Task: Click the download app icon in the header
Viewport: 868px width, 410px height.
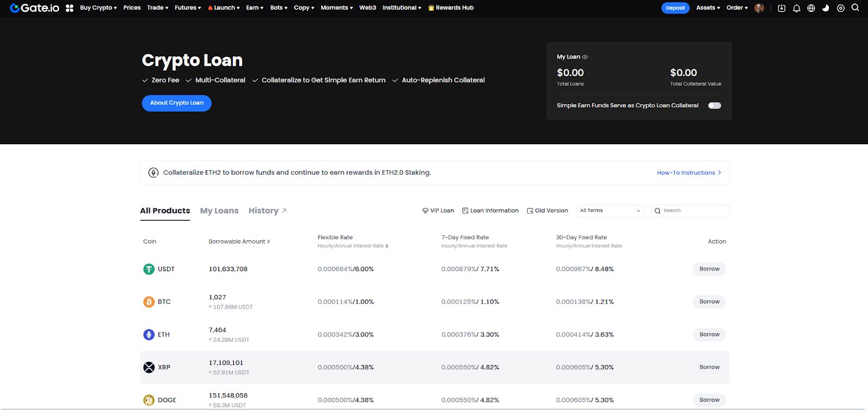Action: [x=781, y=8]
